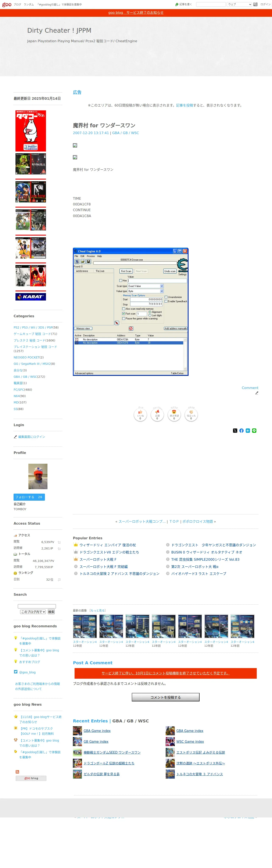Click the タダコード red banner
This screenshot has width=272, height=868.
click(x=31, y=131)
